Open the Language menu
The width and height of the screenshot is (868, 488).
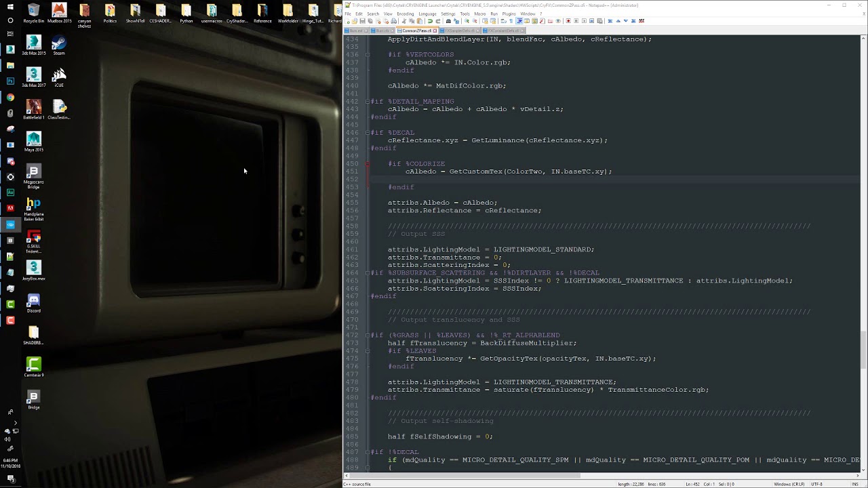point(428,14)
